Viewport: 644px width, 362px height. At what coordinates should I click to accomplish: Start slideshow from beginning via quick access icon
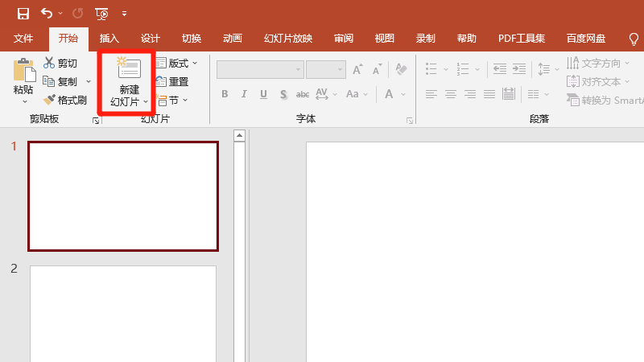[102, 13]
